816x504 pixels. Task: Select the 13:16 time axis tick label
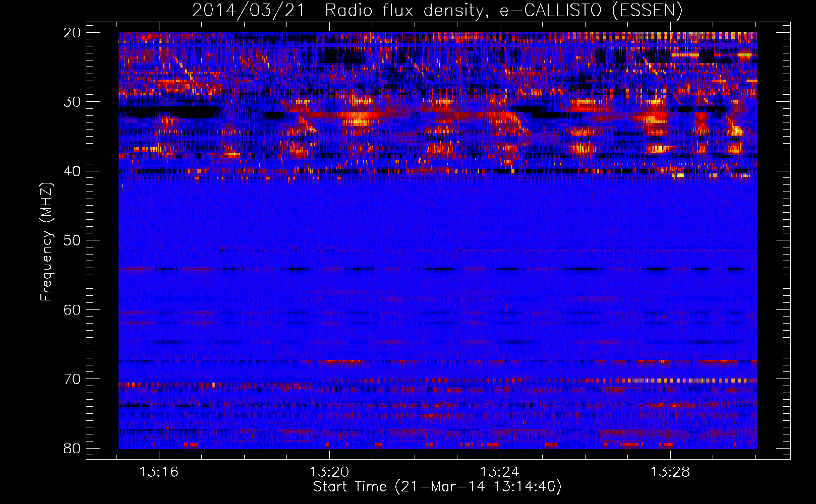[x=159, y=472]
